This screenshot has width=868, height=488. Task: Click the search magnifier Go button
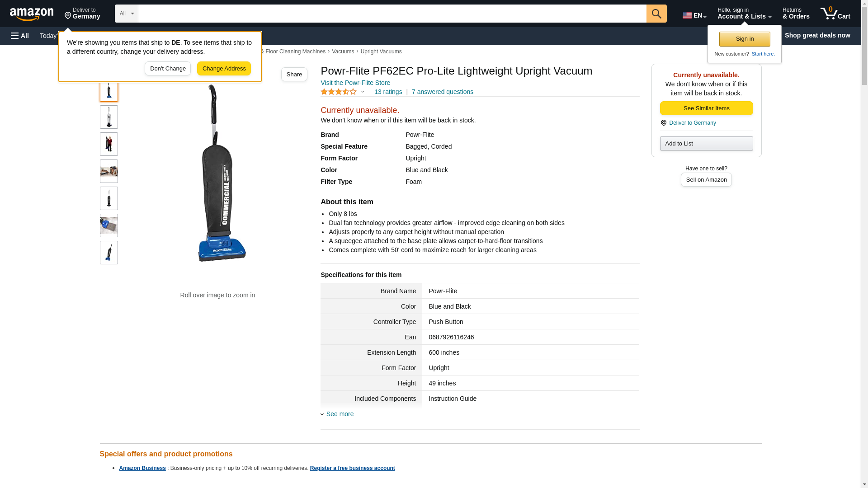[656, 14]
